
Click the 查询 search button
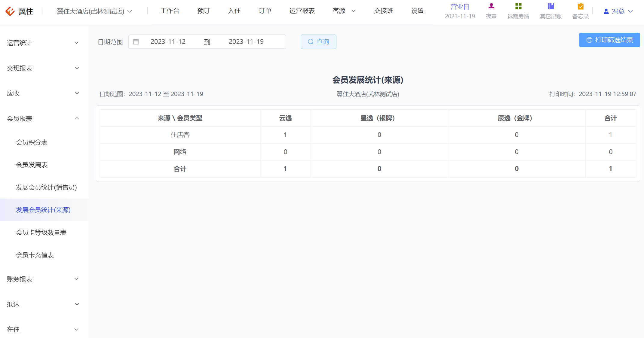[318, 42]
